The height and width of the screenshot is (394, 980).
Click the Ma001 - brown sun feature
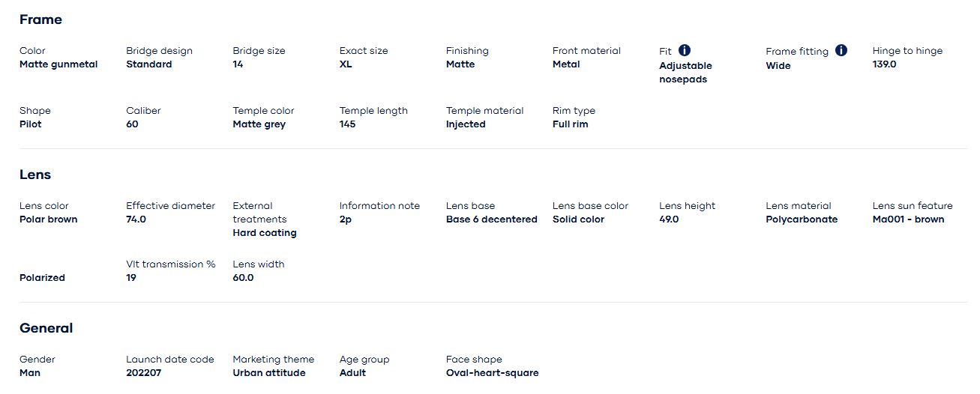click(x=908, y=219)
